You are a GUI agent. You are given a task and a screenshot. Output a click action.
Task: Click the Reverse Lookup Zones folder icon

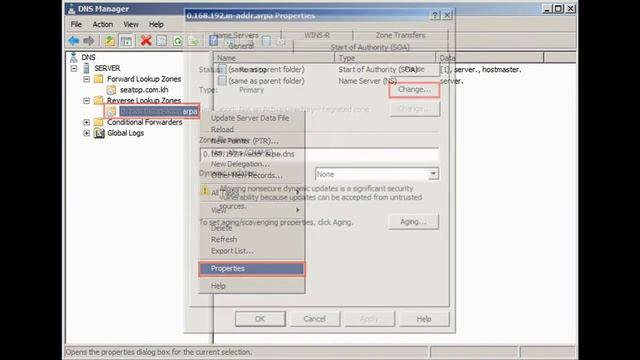point(98,100)
